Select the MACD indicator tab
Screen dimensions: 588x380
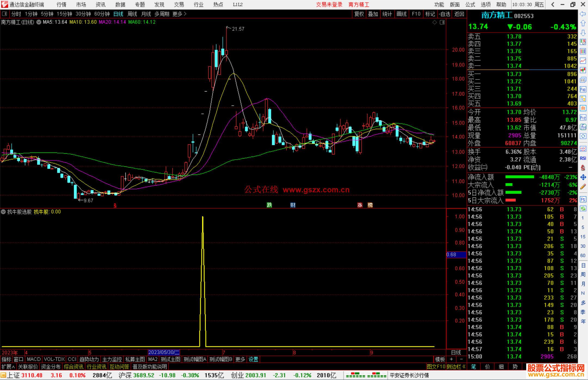click(x=34, y=359)
